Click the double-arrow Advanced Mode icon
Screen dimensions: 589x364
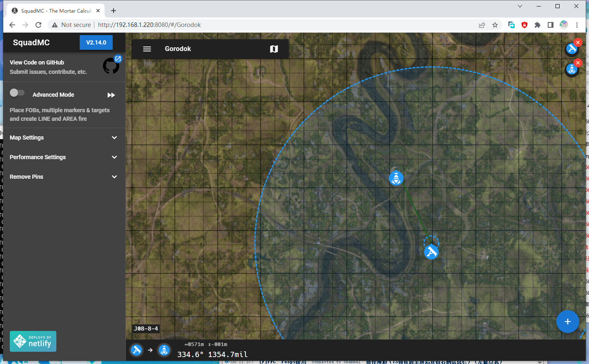[x=111, y=95]
